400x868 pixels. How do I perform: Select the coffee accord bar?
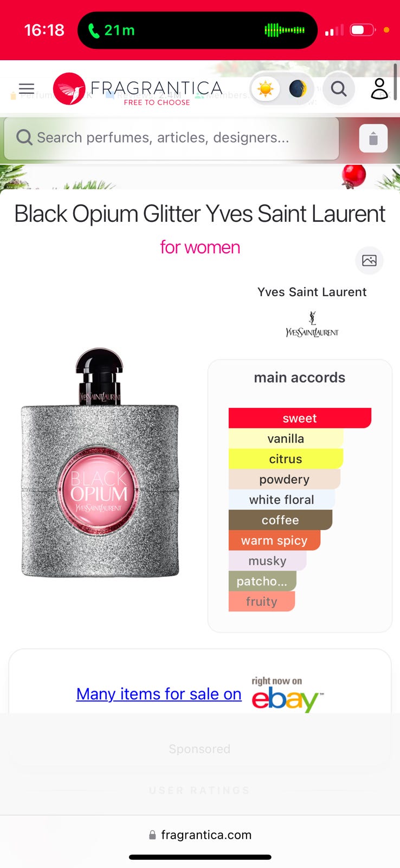click(280, 520)
